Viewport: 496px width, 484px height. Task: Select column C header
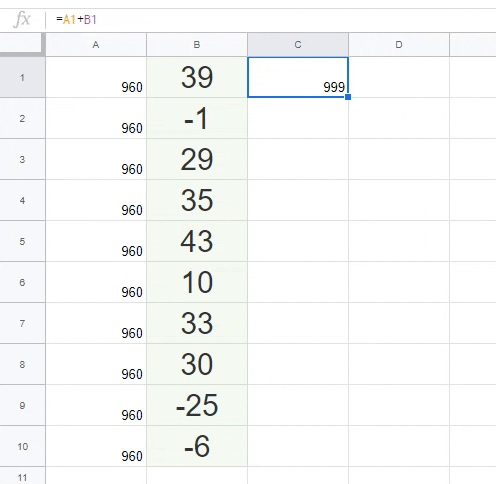point(298,45)
